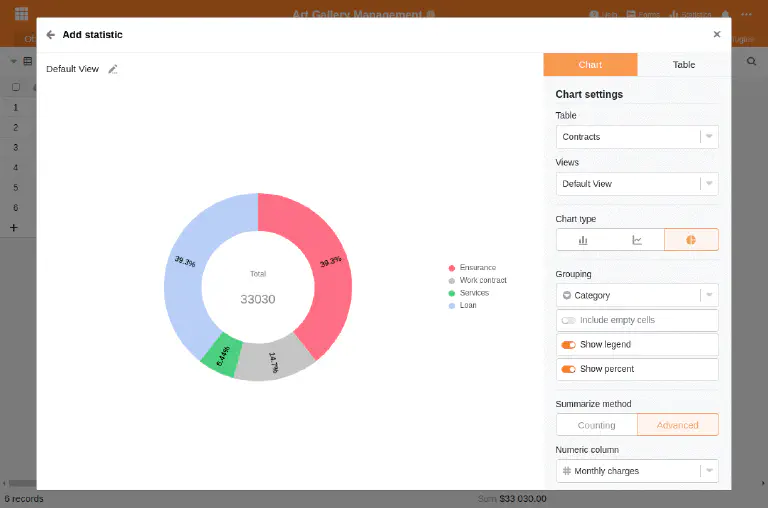Add a new row with plus icon
The height and width of the screenshot is (508, 768).
click(14, 228)
